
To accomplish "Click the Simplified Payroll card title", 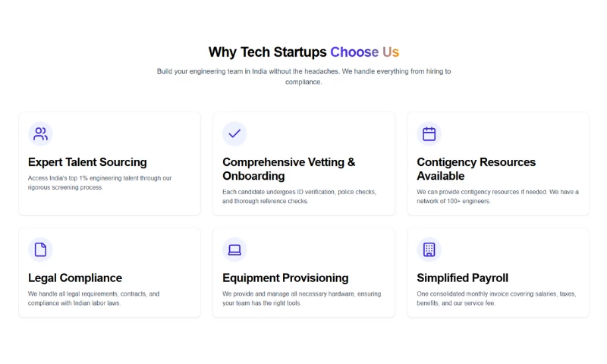I will coord(462,278).
